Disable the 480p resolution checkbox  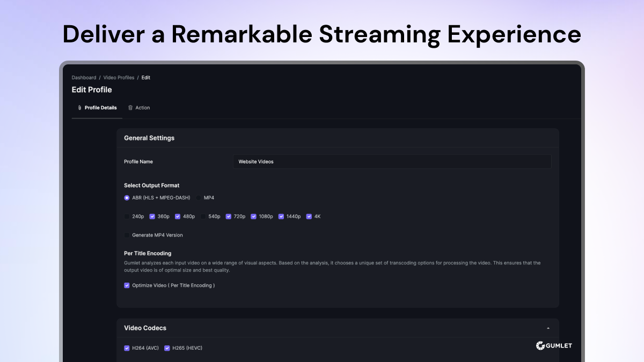tap(178, 217)
